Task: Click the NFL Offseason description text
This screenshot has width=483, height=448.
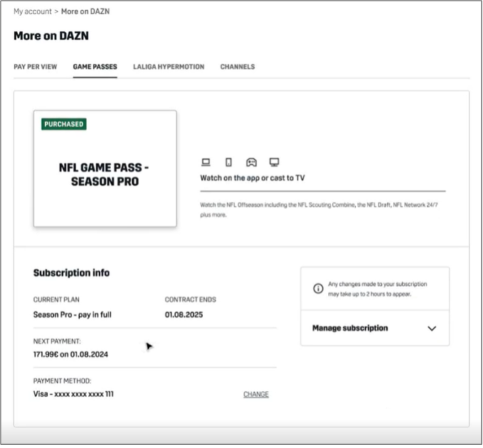Action: 319,210
